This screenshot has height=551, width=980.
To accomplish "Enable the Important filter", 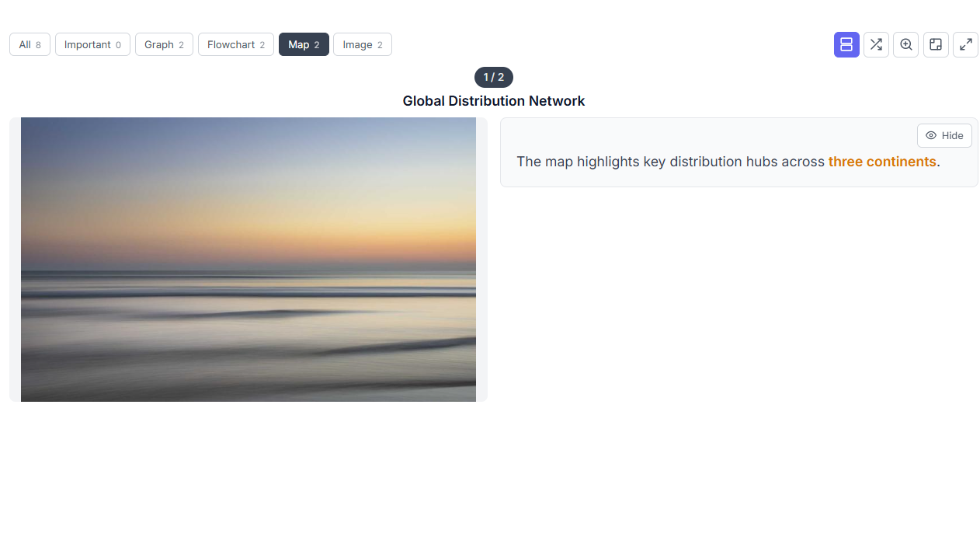I will click(92, 44).
